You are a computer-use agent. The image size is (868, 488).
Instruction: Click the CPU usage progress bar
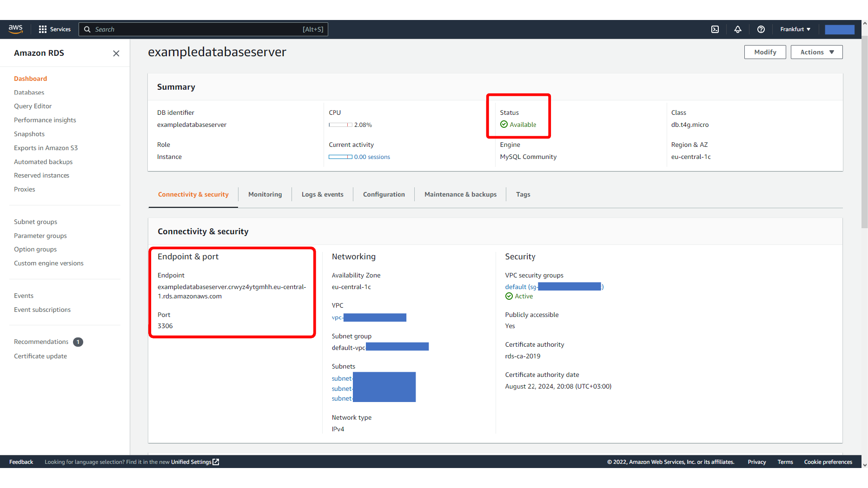[340, 125]
